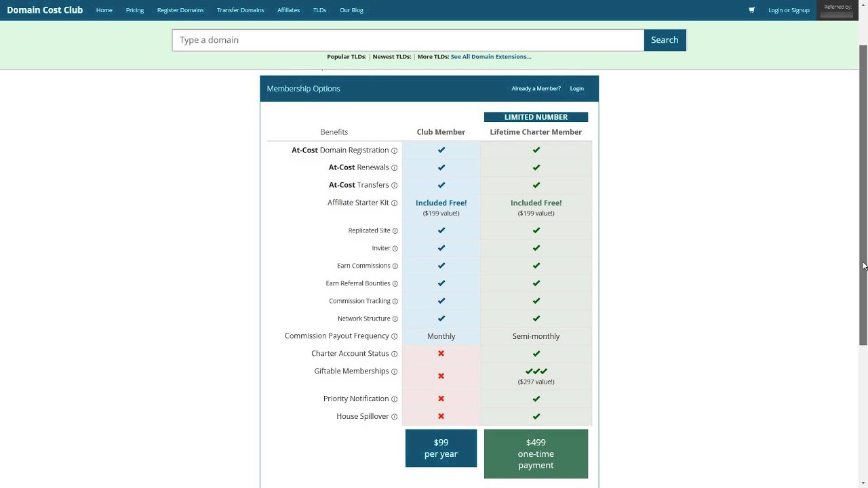Visit Our Blog link
Image resolution: width=868 pixels, height=488 pixels.
tap(351, 10)
